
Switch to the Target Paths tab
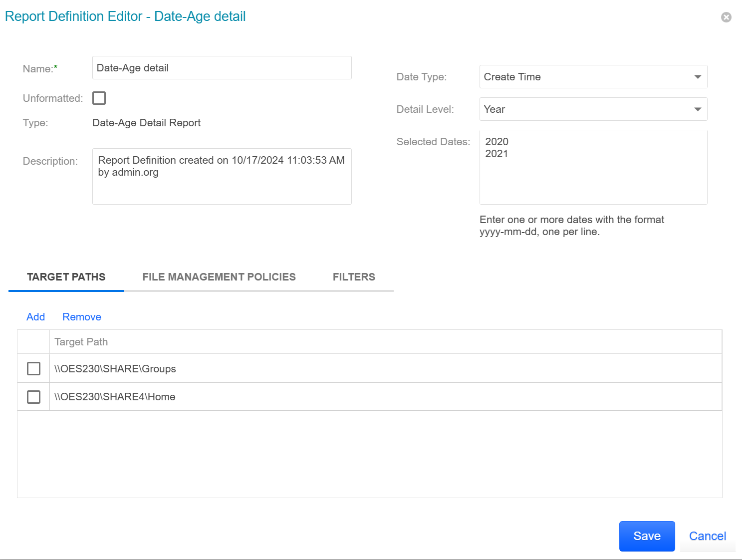pyautogui.click(x=66, y=277)
